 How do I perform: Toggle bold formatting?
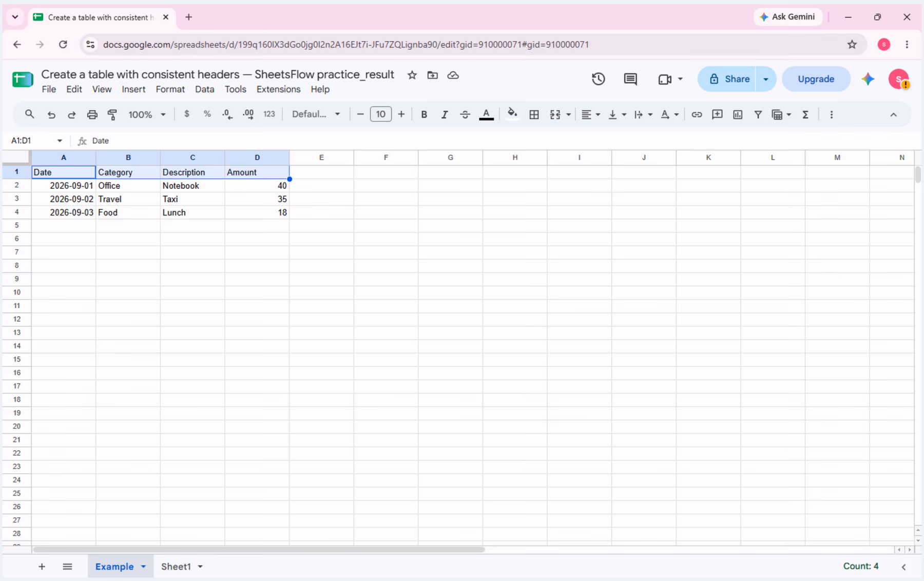tap(424, 114)
